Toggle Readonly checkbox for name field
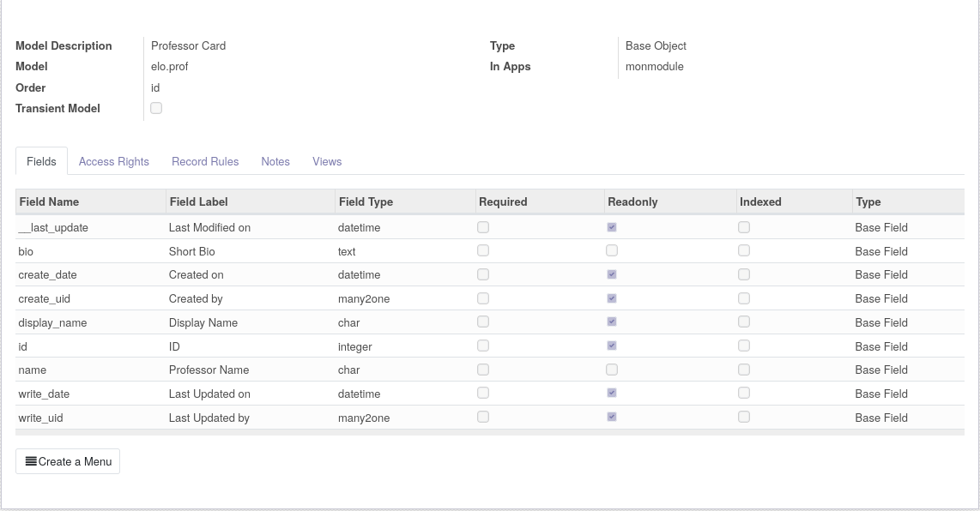This screenshot has height=511, width=980. (x=612, y=370)
